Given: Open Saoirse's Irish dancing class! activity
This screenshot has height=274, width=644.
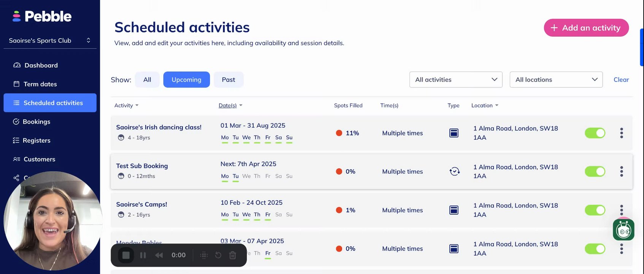Looking at the screenshot, I should tap(159, 127).
